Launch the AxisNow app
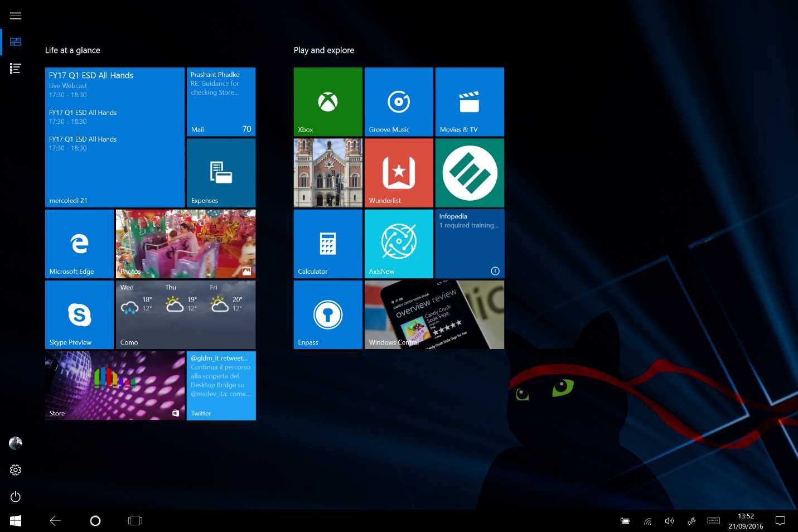 398,244
